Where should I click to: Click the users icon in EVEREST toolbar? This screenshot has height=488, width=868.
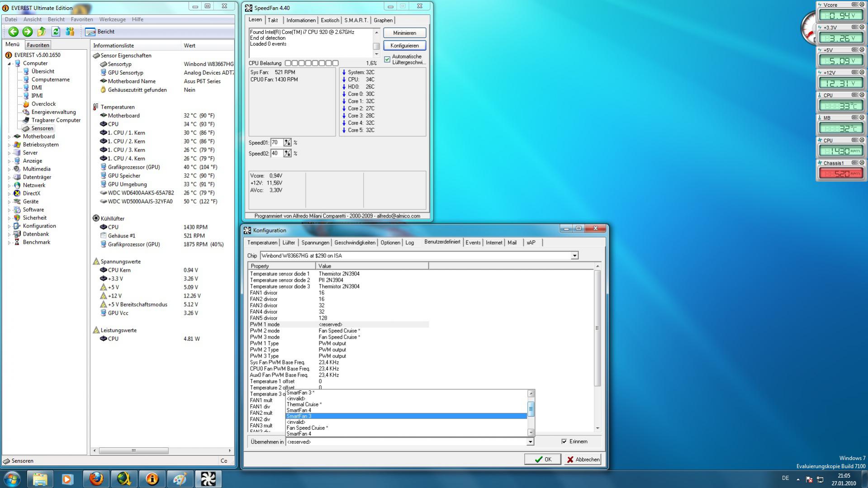point(70,32)
